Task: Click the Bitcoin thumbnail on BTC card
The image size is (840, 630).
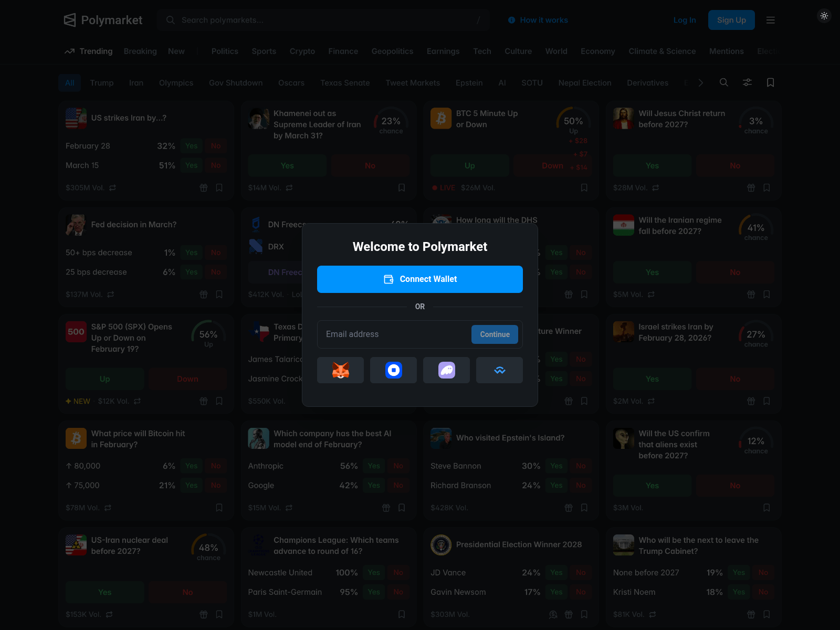Action: 441,119
